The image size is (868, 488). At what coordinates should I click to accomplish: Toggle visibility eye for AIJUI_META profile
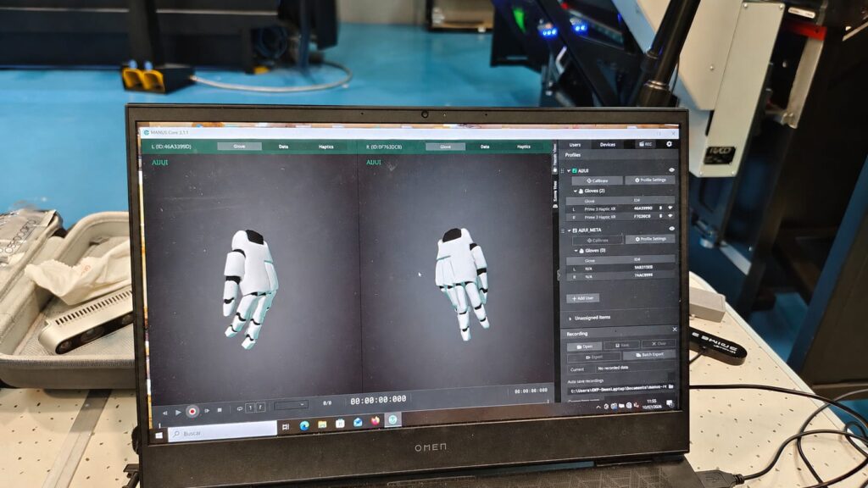671,229
